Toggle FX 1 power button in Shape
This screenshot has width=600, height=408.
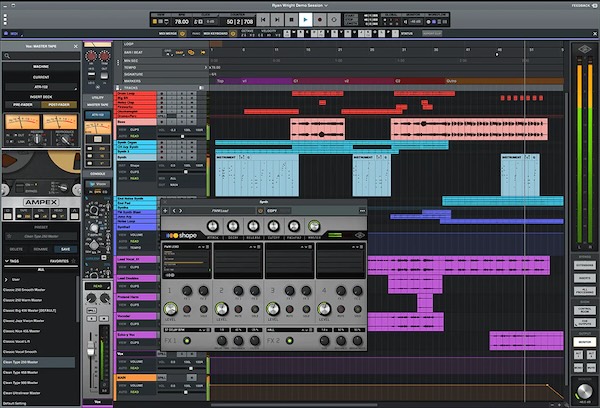coord(187,341)
